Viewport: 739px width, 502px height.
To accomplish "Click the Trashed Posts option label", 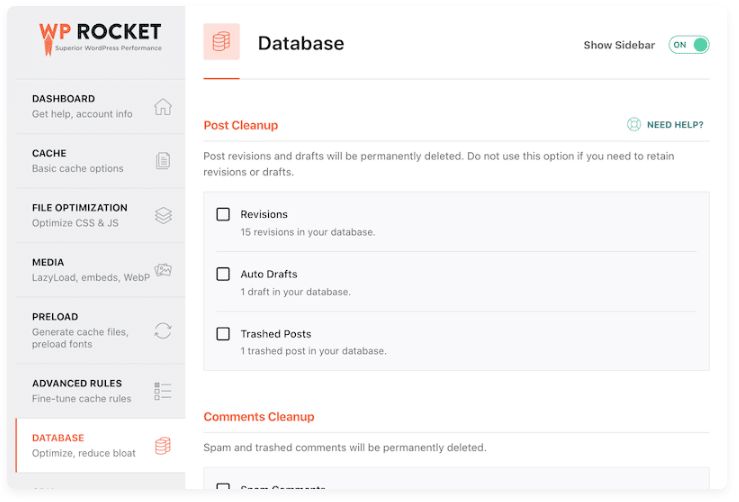I will pos(276,334).
